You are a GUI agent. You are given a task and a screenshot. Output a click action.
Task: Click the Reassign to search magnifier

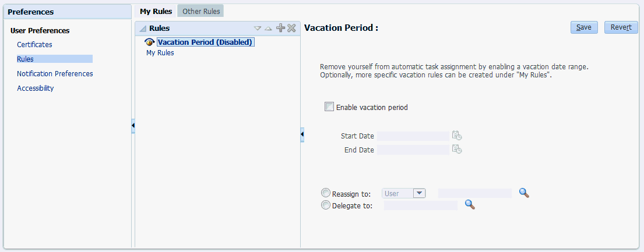[524, 193]
